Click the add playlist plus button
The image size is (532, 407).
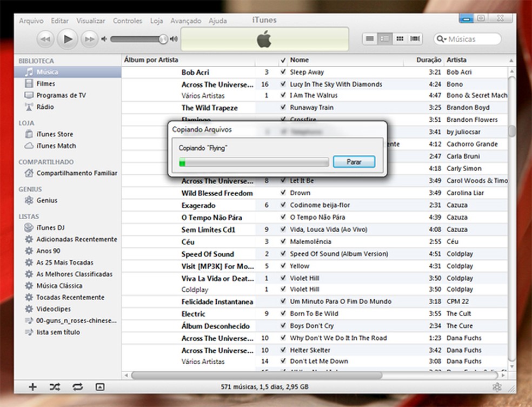click(32, 386)
